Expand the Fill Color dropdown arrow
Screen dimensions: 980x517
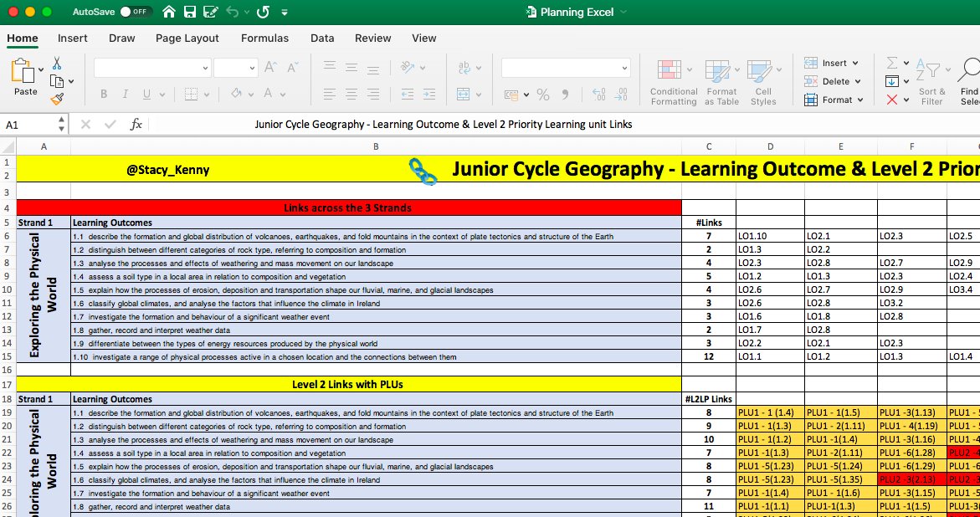point(251,94)
